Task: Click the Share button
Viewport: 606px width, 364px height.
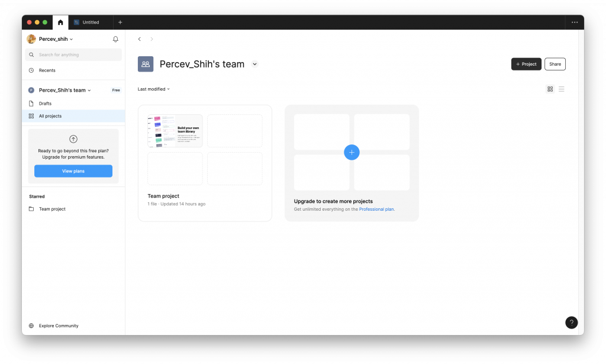Action: 555,64
